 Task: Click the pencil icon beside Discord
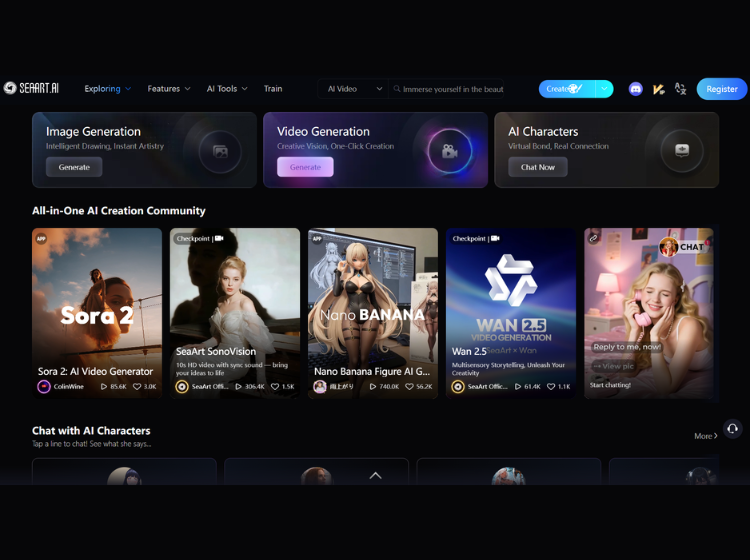pos(658,89)
